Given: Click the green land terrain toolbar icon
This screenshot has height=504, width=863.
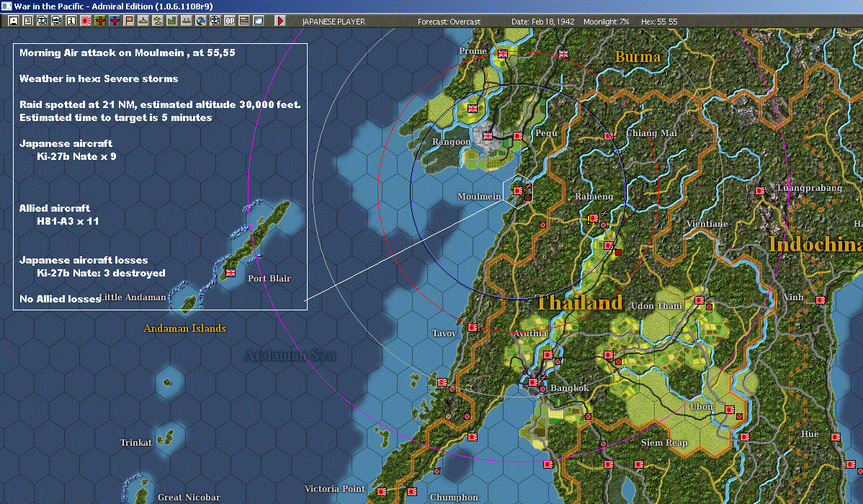Looking at the screenshot, I should pos(171,21).
